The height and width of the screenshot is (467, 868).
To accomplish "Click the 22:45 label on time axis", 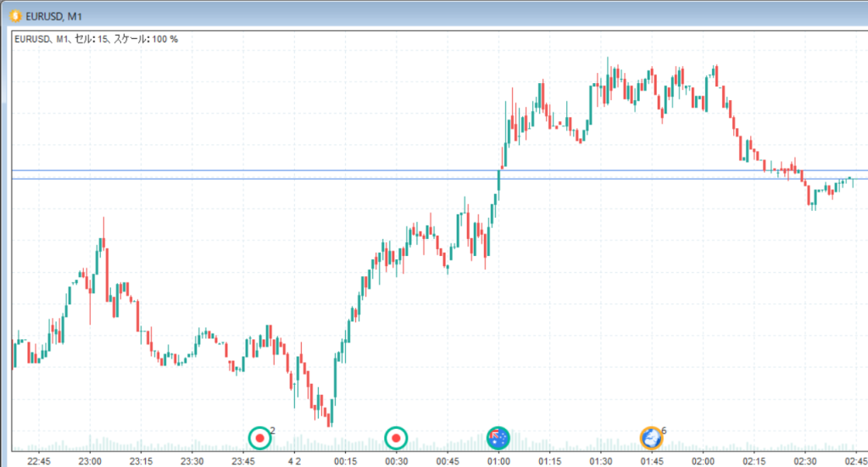I will click(x=40, y=461).
